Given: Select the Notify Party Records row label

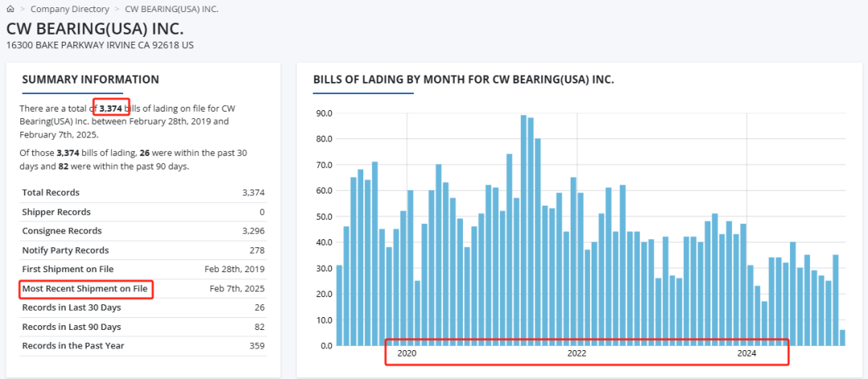Looking at the screenshot, I should click(x=65, y=251).
